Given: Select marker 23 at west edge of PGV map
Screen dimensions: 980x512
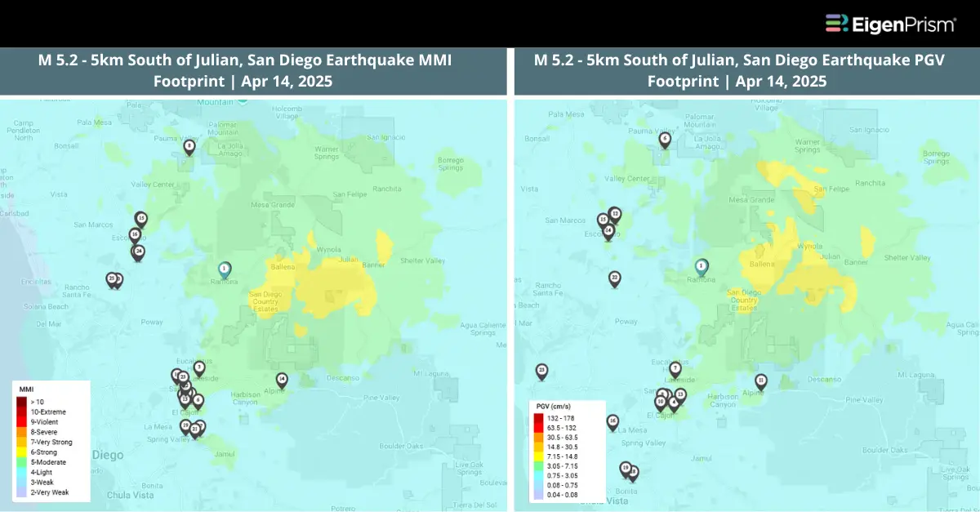Looking at the screenshot, I should point(541,372).
